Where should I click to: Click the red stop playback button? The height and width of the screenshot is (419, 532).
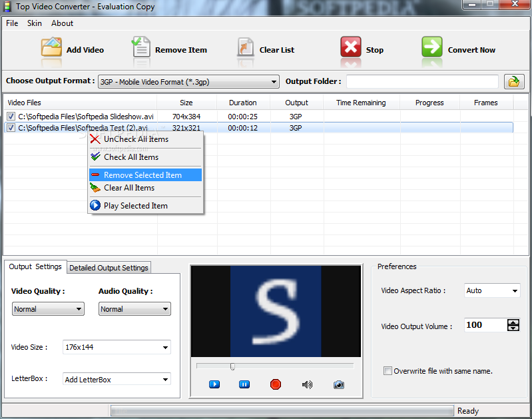tap(276, 384)
